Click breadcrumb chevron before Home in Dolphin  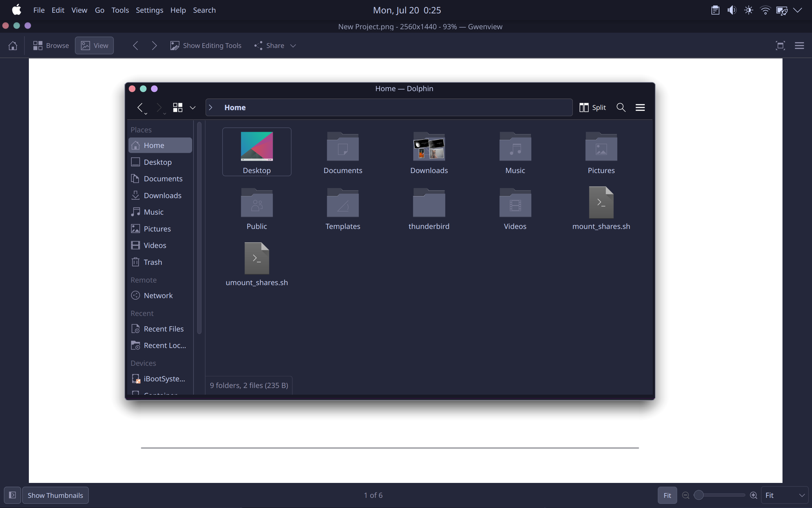point(211,108)
